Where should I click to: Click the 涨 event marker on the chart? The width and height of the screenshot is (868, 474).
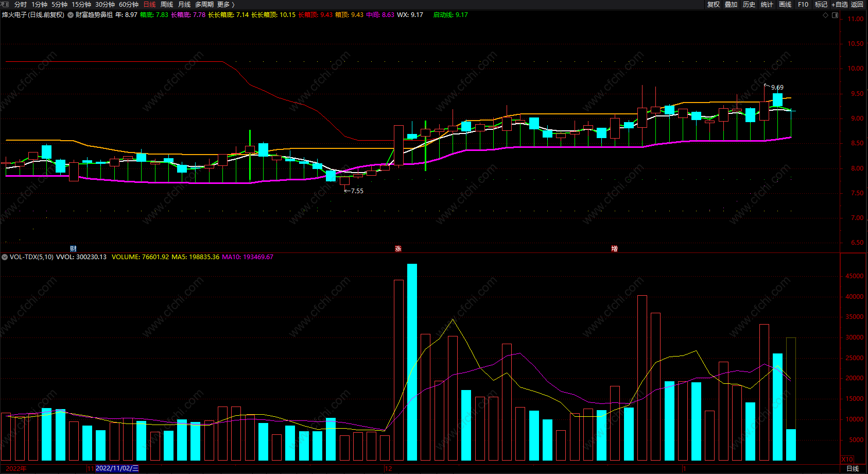pyautogui.click(x=398, y=248)
